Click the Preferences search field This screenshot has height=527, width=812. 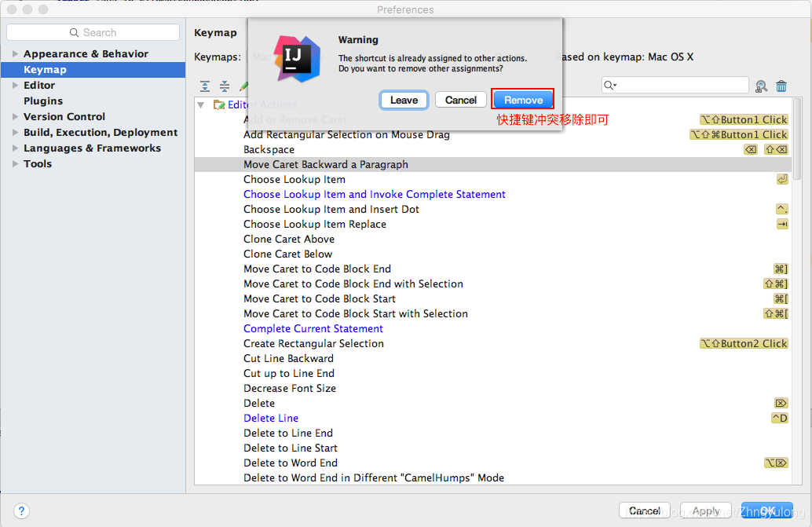pyautogui.click(x=93, y=32)
